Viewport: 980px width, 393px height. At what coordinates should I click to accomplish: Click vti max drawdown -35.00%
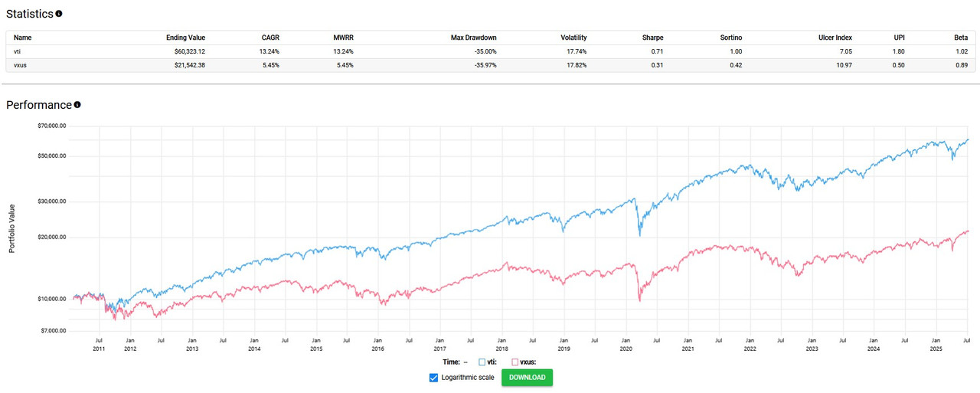[485, 51]
